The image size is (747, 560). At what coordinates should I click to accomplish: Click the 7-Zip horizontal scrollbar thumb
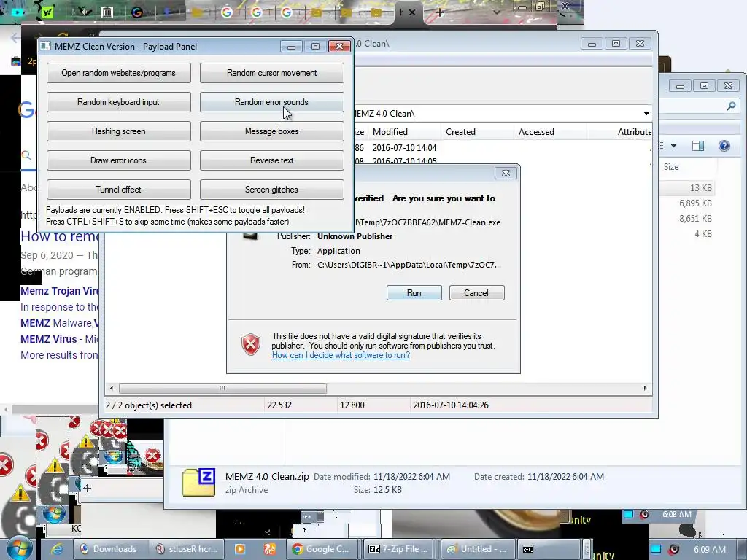point(222,388)
